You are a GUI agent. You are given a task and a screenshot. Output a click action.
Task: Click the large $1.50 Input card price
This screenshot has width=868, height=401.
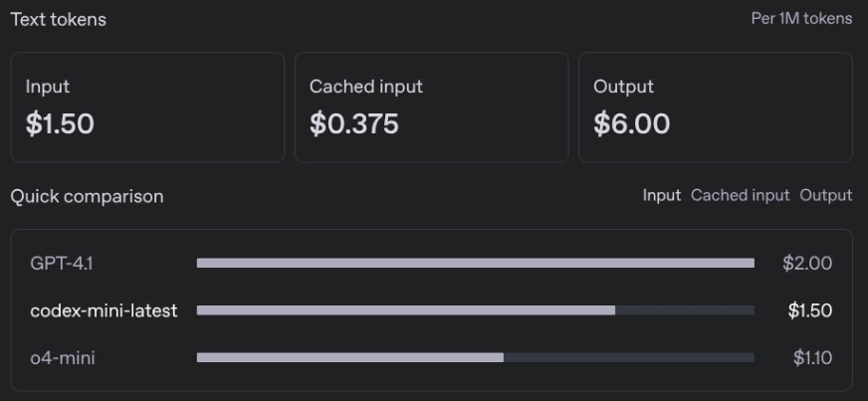point(60,123)
